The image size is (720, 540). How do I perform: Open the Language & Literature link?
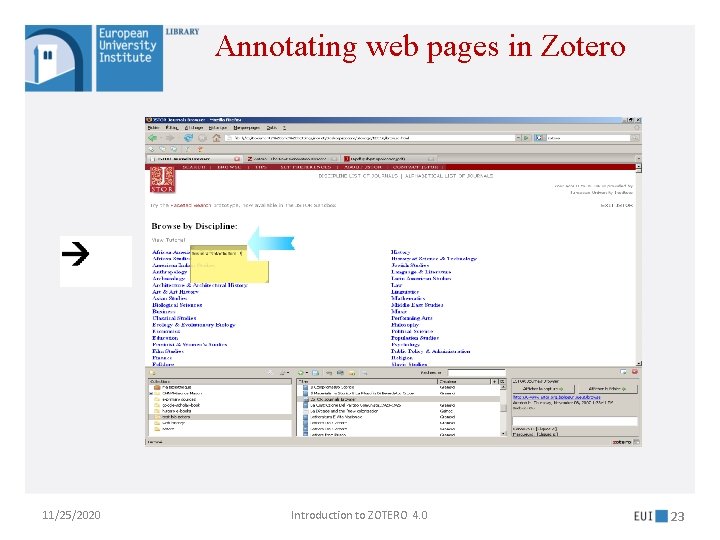[421, 272]
